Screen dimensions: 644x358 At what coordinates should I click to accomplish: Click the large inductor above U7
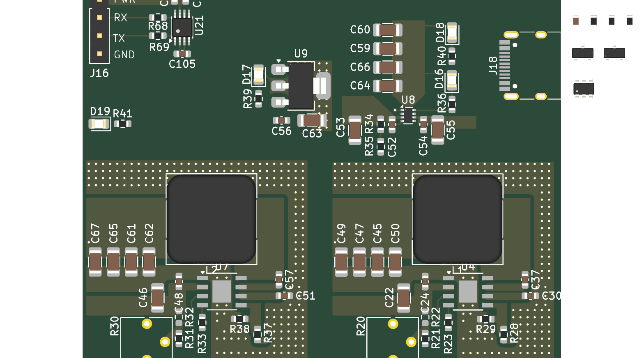212,219
